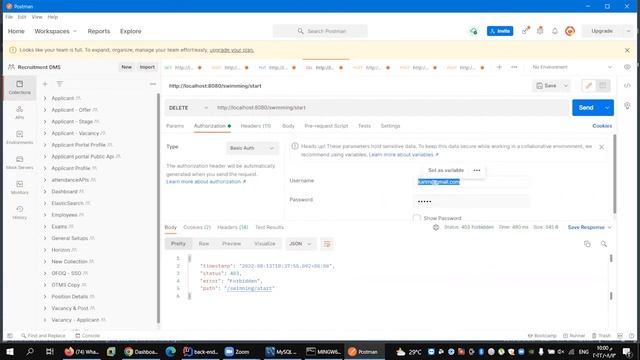Click the Upgrade button
This screenshot has width=640, height=360.
[x=602, y=31]
